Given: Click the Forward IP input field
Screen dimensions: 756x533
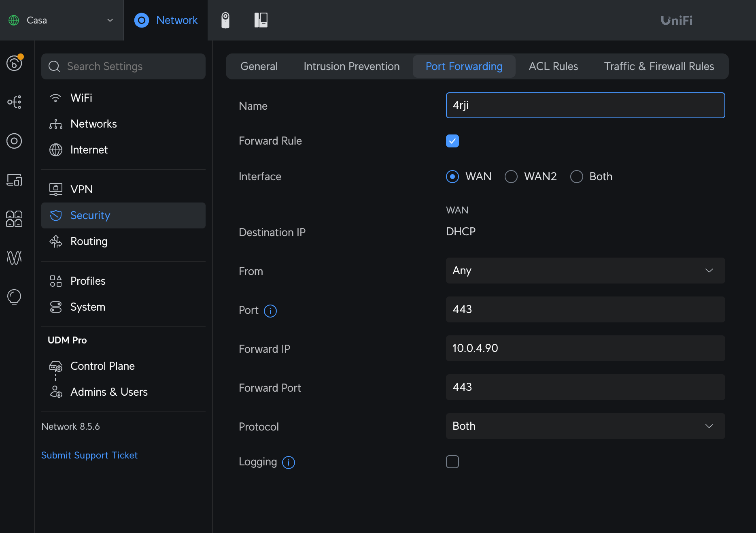Looking at the screenshot, I should tap(585, 348).
